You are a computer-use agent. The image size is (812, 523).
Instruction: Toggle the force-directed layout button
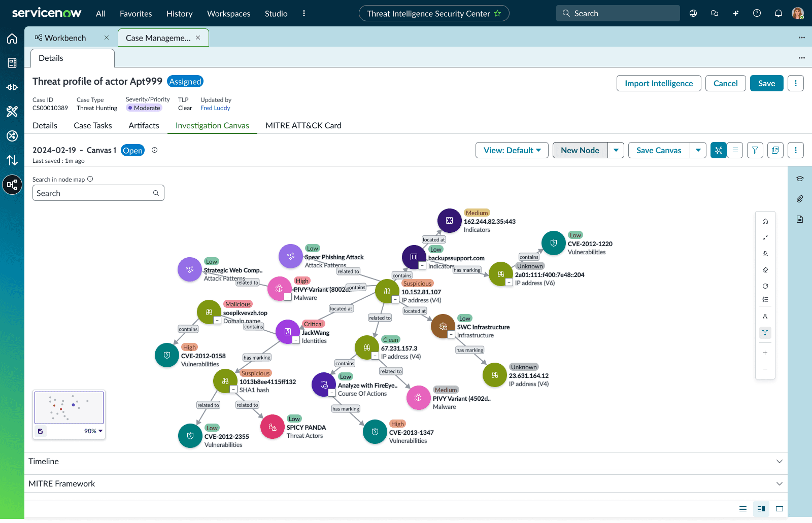tap(765, 333)
